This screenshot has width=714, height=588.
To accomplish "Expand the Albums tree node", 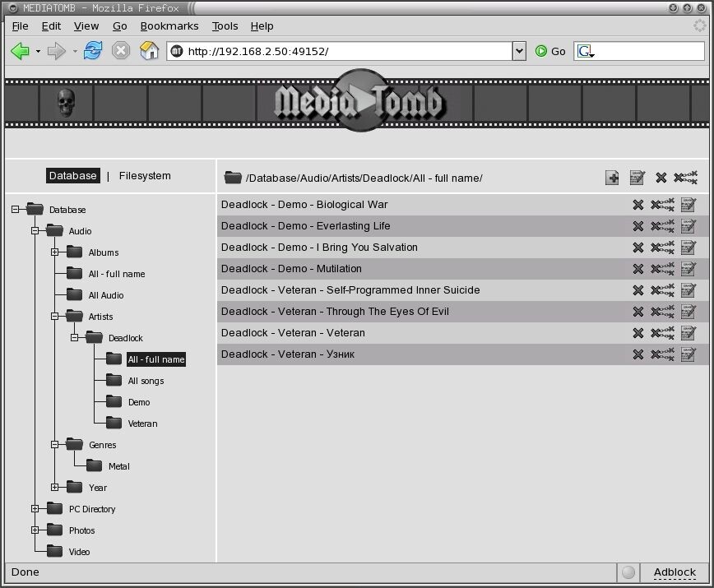I will 54,252.
